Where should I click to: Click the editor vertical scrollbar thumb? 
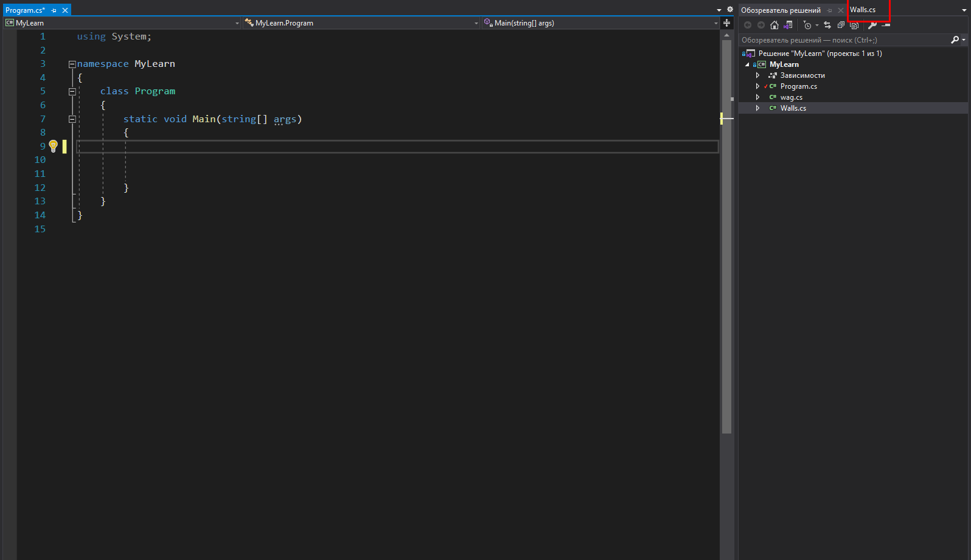[x=726, y=237]
